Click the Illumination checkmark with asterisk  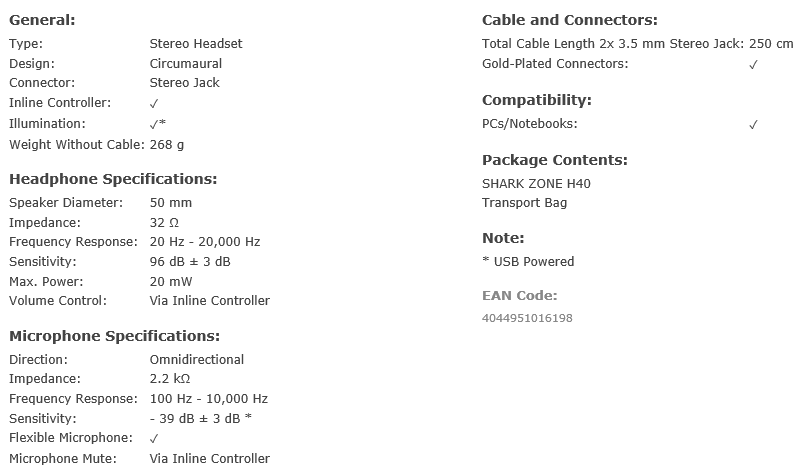[x=157, y=124]
